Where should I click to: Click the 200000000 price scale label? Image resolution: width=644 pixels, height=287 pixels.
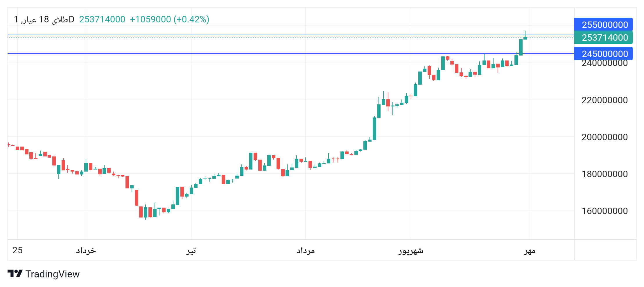click(604, 137)
